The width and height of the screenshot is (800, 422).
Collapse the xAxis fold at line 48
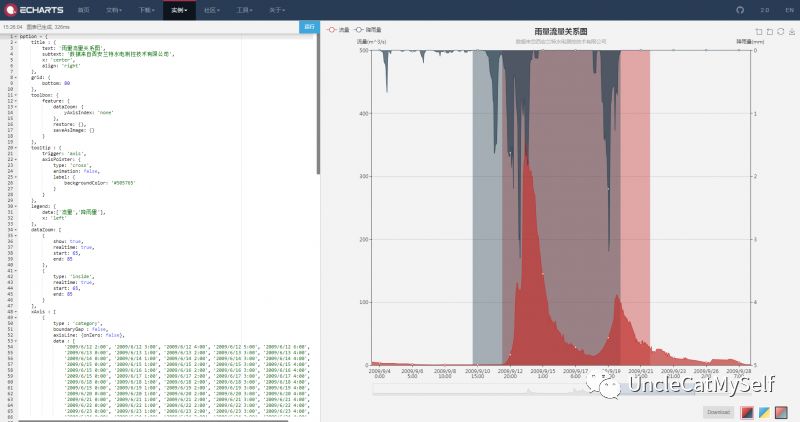pos(15,311)
